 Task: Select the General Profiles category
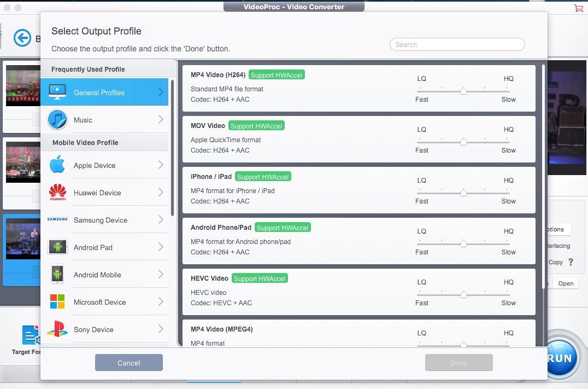[104, 92]
